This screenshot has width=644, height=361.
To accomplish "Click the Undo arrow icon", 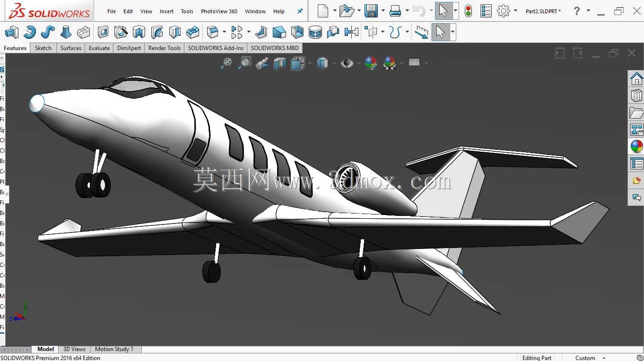I will 419,11.
